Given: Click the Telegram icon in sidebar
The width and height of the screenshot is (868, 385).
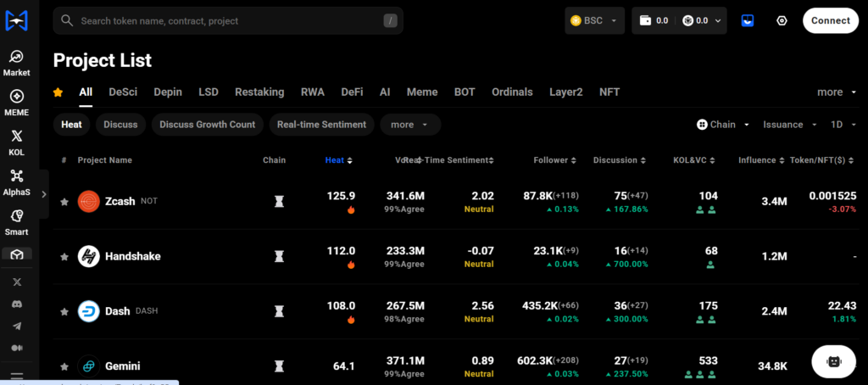Looking at the screenshot, I should [17, 326].
